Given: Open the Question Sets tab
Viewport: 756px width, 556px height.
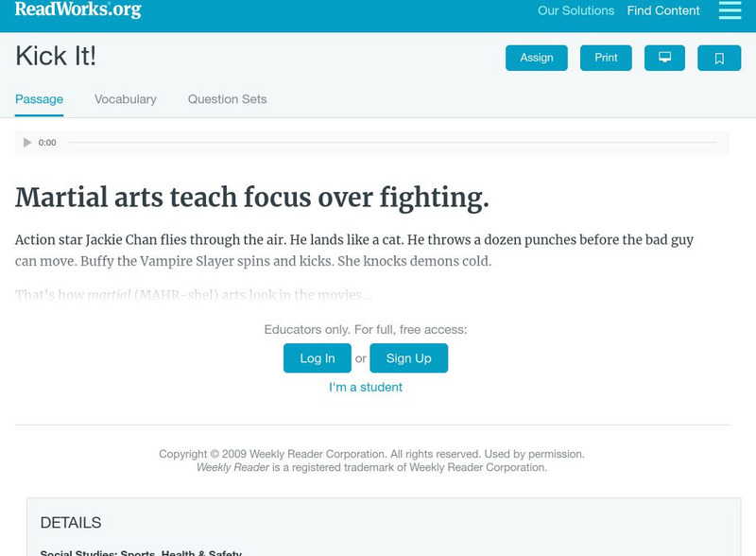Looking at the screenshot, I should [227, 99].
